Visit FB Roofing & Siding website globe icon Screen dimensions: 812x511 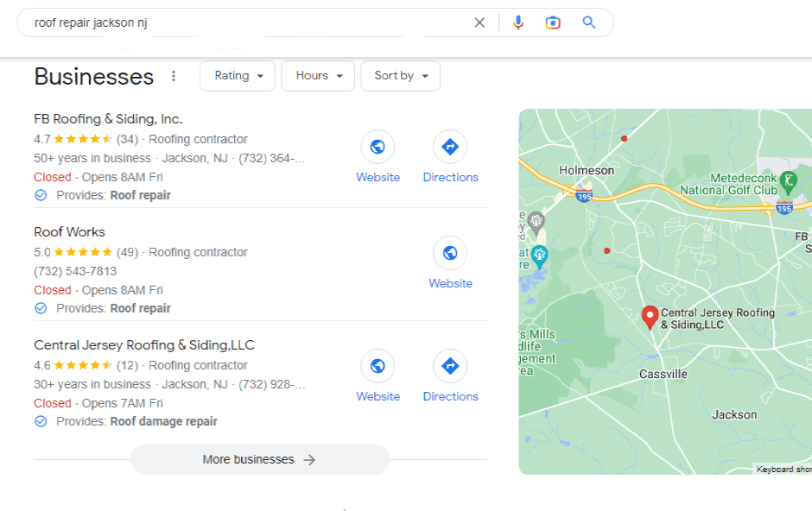coord(377,147)
